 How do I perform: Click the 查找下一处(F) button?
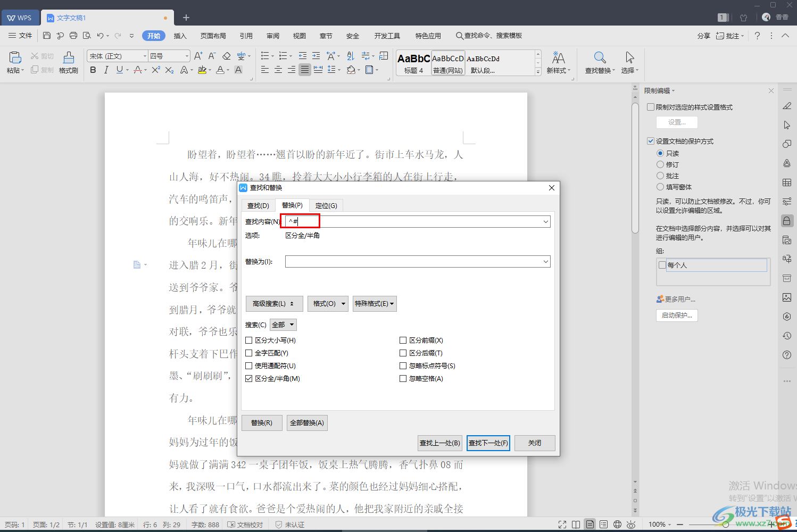click(x=488, y=443)
